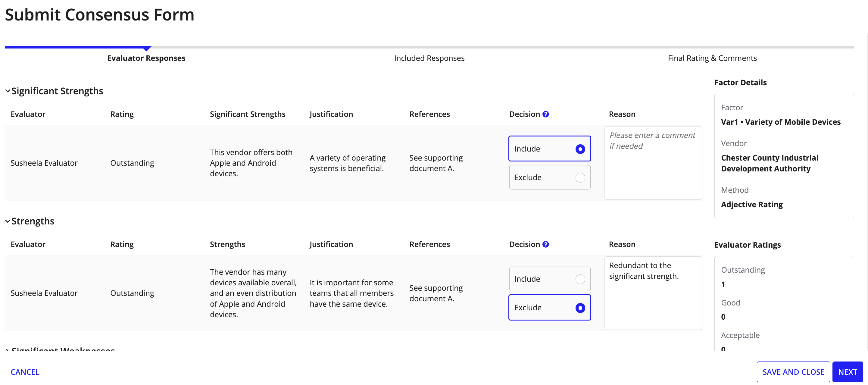Edit the 'Redundant to the significant strength' reason

click(x=653, y=293)
